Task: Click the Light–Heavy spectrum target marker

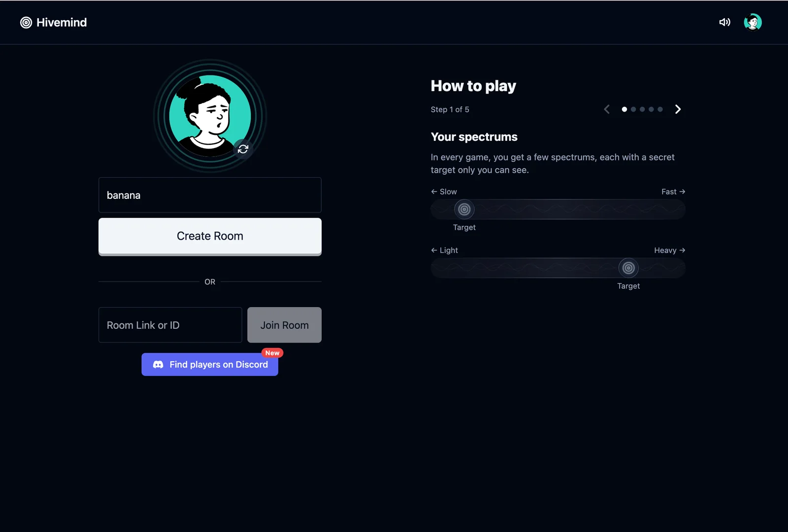Action: click(x=628, y=268)
